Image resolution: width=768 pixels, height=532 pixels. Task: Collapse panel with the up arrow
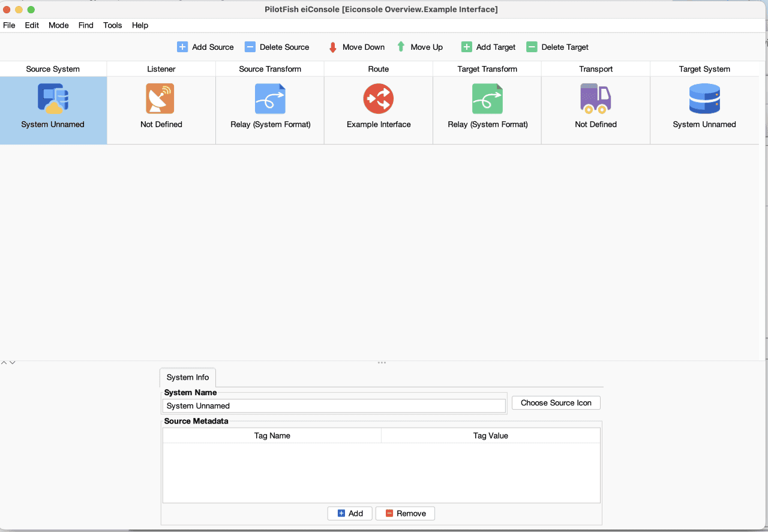(4, 363)
